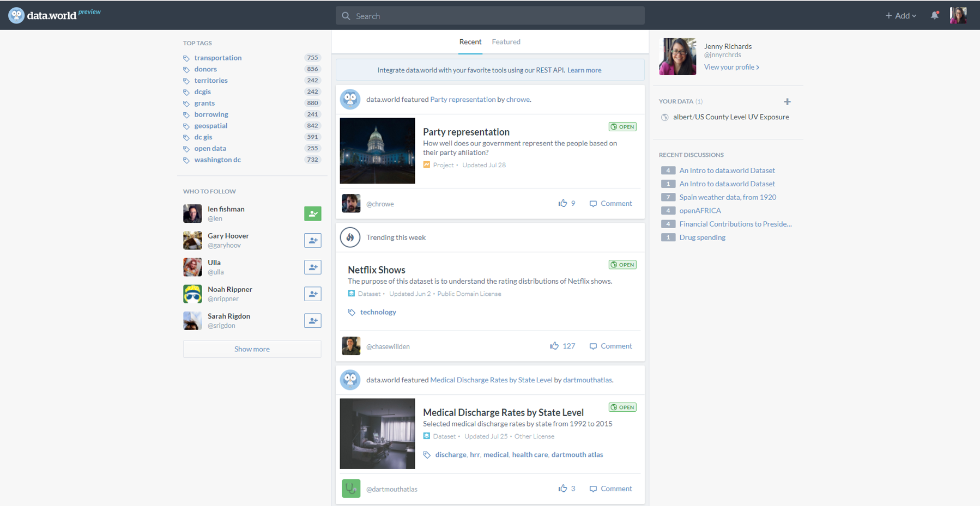
Task: Open the transportation tag
Action: 217,58
